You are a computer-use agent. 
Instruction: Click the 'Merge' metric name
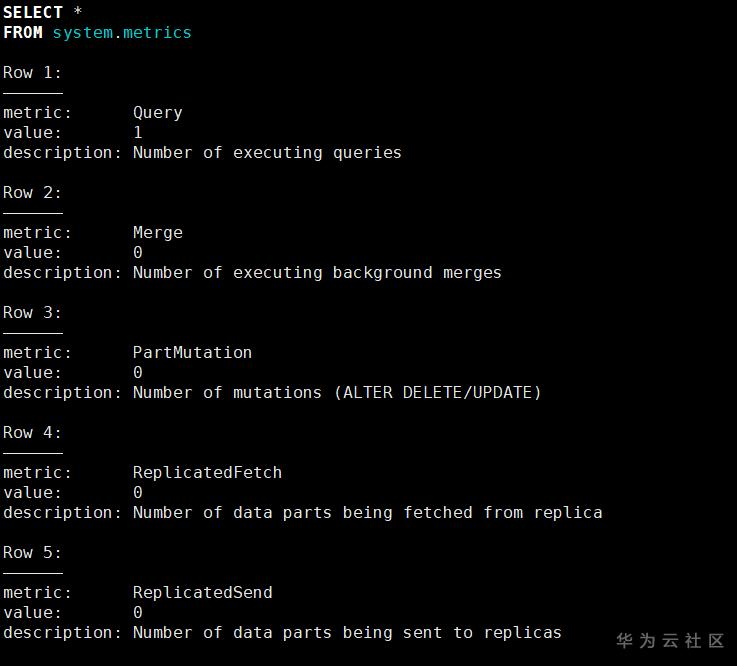158,232
